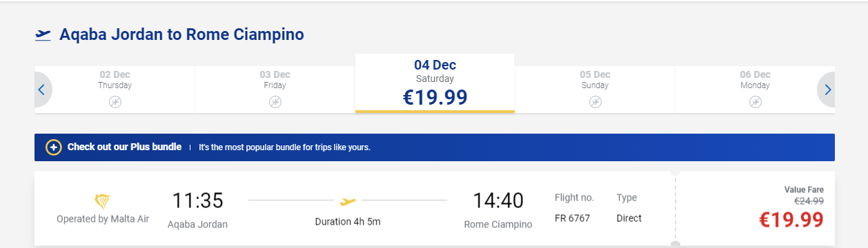
Task: Click the yellow plane icon above duration
Action: click(x=348, y=201)
